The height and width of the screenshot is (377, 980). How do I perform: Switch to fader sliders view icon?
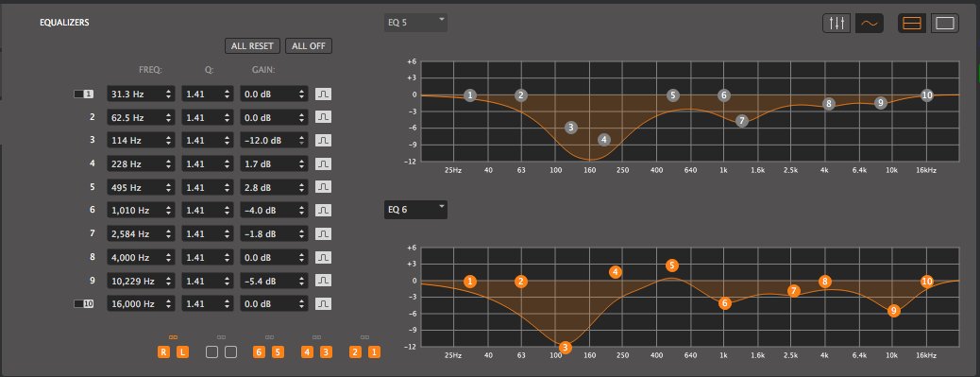[x=836, y=23]
